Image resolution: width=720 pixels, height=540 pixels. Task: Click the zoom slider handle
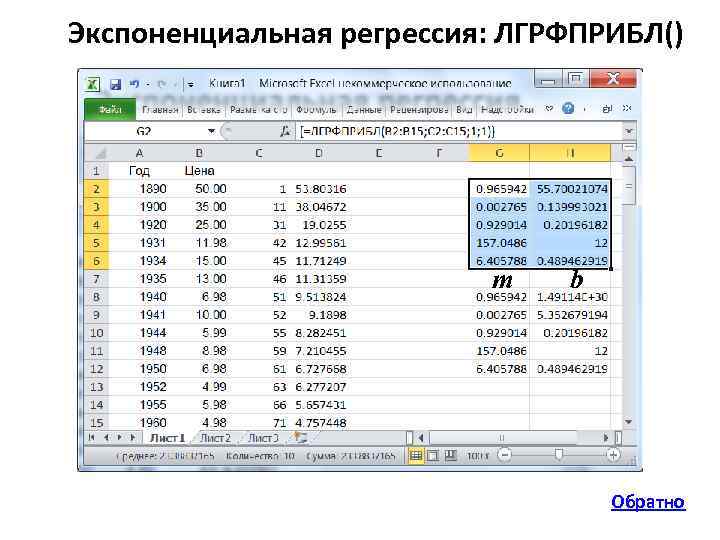[x=558, y=455]
